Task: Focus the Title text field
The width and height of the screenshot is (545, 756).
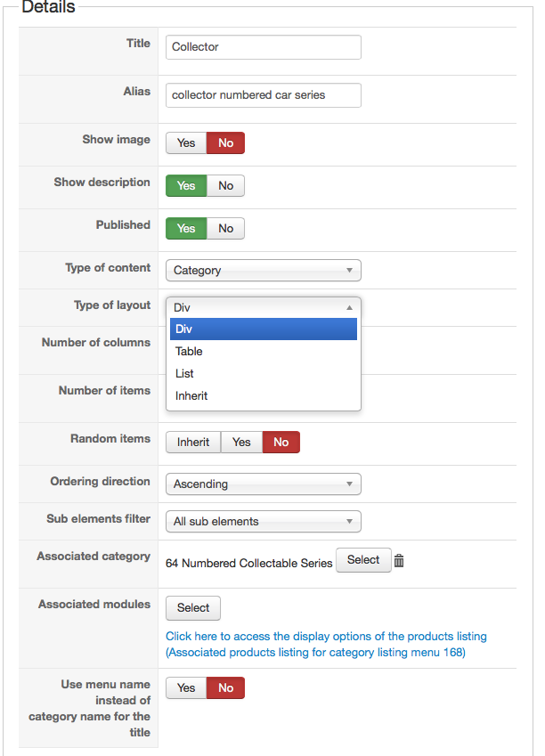Action: pyautogui.click(x=263, y=47)
